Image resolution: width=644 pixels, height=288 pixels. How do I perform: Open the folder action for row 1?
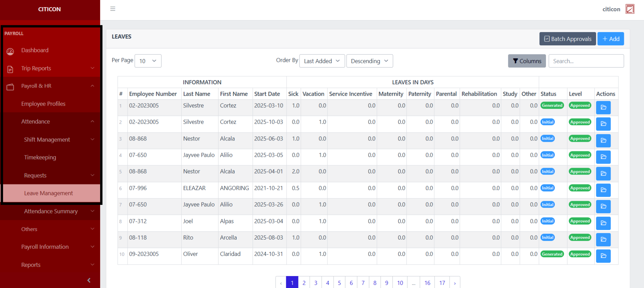603,107
